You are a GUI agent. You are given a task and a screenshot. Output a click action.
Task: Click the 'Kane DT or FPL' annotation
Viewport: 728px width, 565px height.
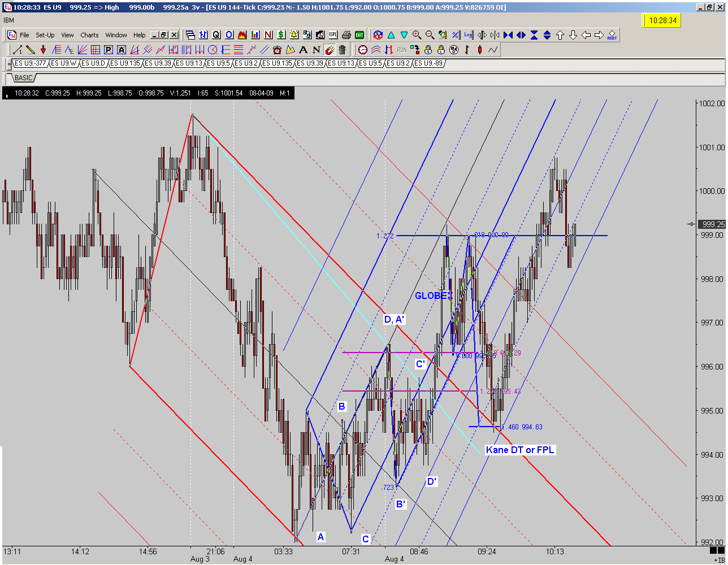pyautogui.click(x=521, y=450)
